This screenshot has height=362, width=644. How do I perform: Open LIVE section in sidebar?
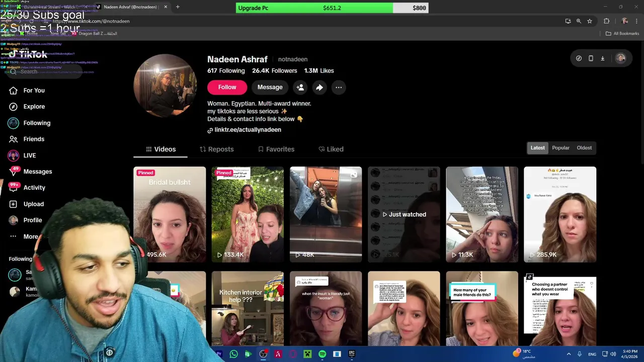23,155
